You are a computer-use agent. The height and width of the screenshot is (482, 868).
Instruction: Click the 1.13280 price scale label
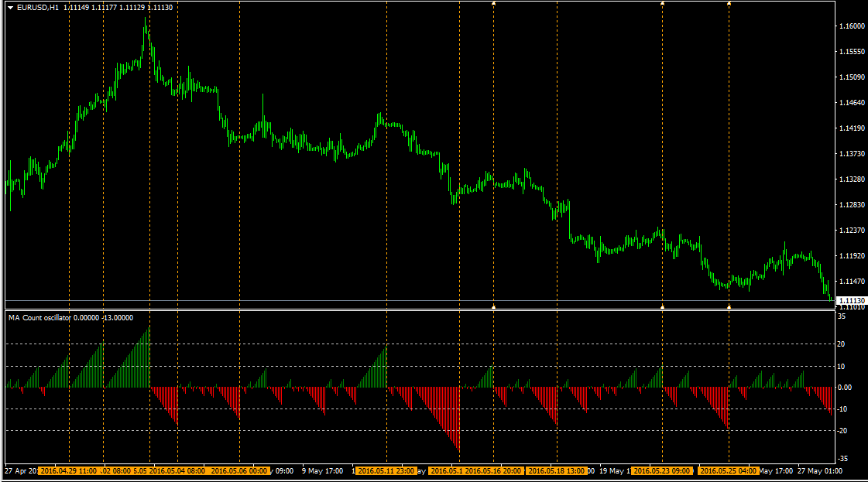pos(852,179)
